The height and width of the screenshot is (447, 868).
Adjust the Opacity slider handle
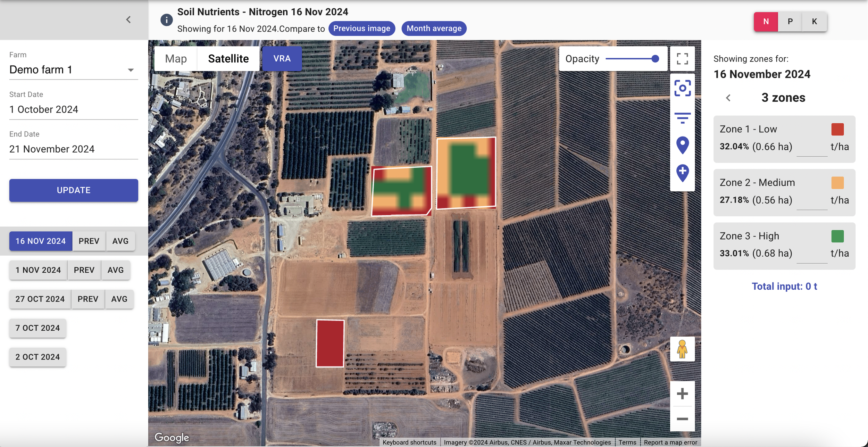[x=655, y=59]
